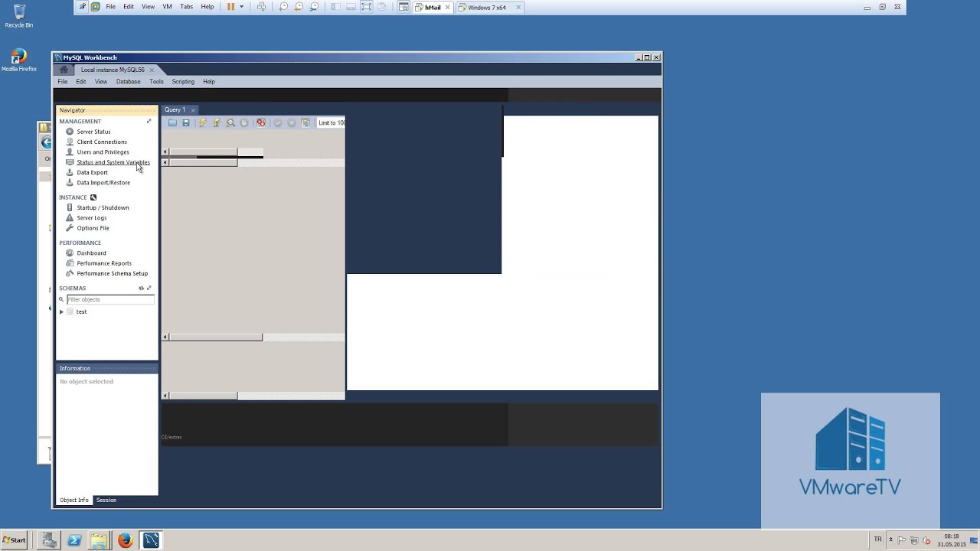Open Workbench Help menu
This screenshot has width=980, height=551.
209,81
